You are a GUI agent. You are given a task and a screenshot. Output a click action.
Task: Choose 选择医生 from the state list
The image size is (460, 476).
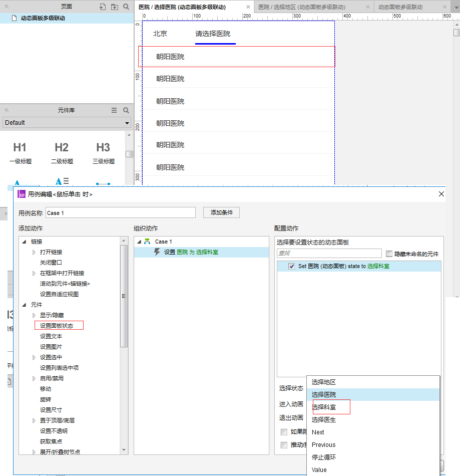(325, 419)
